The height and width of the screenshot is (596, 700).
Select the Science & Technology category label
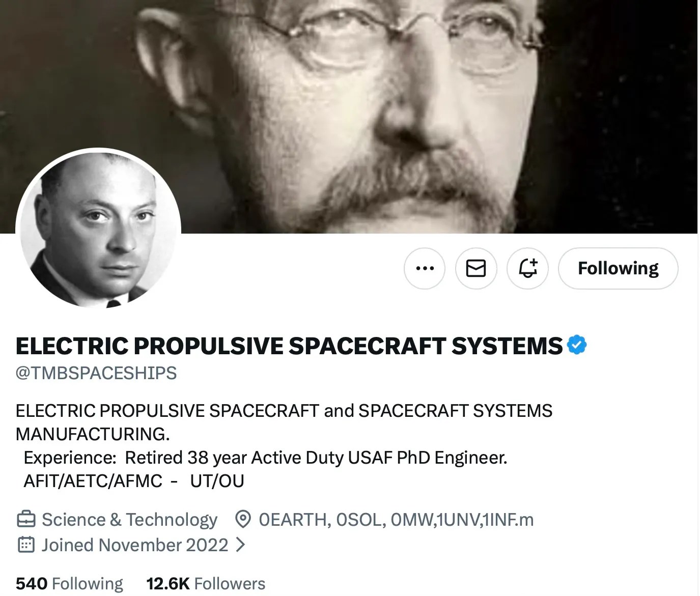pos(129,520)
